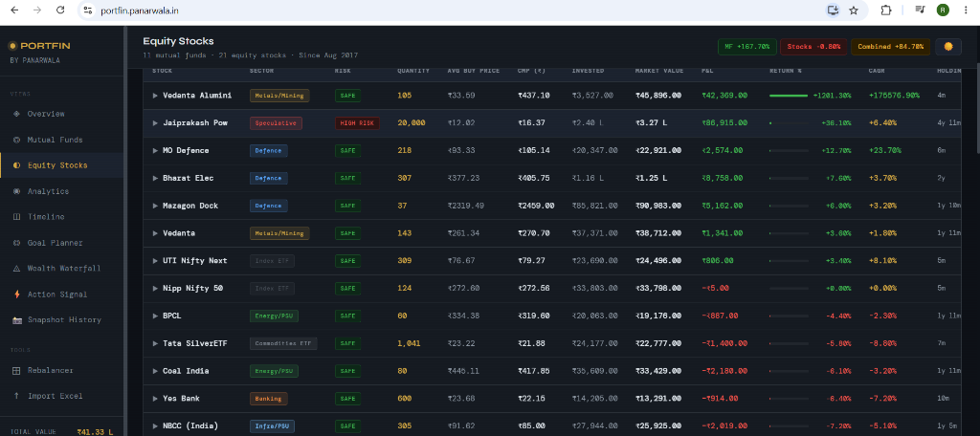Click the Action Signal lightning icon
Screen dimensions: 980x436
(16, 294)
